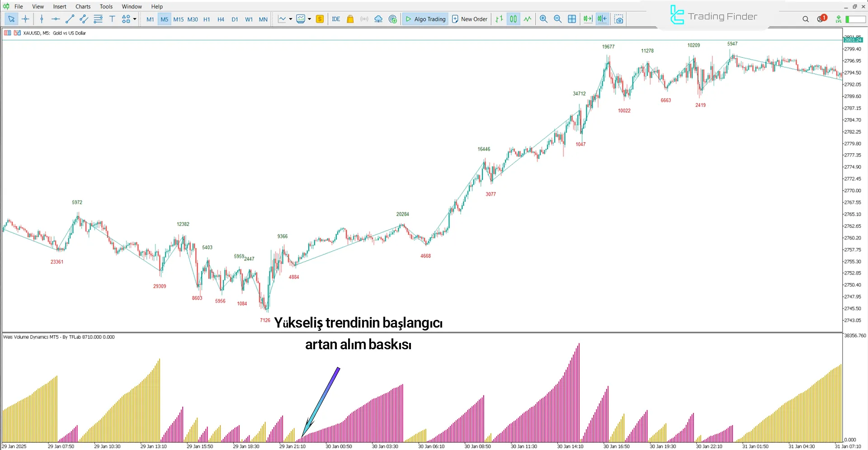The image size is (868, 450).
Task: Select the text label tool
Action: [112, 19]
